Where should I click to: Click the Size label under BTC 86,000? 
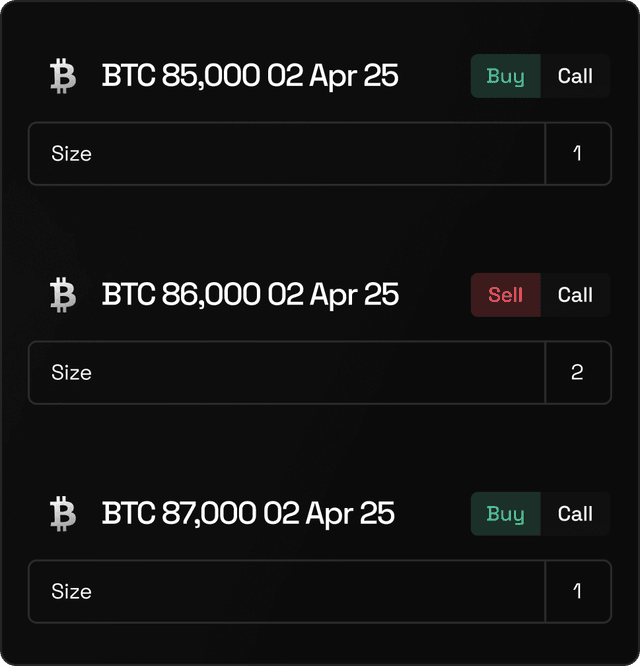pyautogui.click(x=71, y=373)
